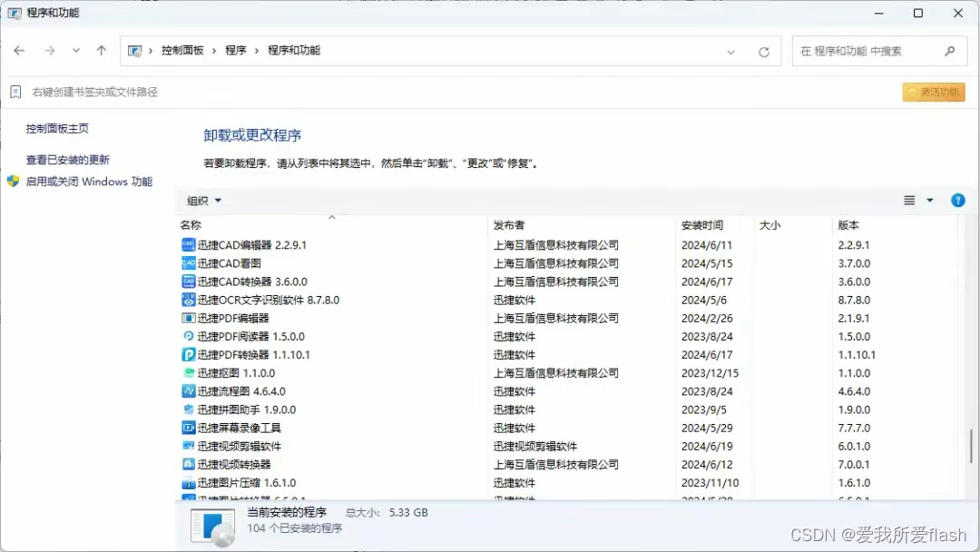Click the 程序和功能 breadcrumb
Viewport: 980px width, 552px height.
294,51
